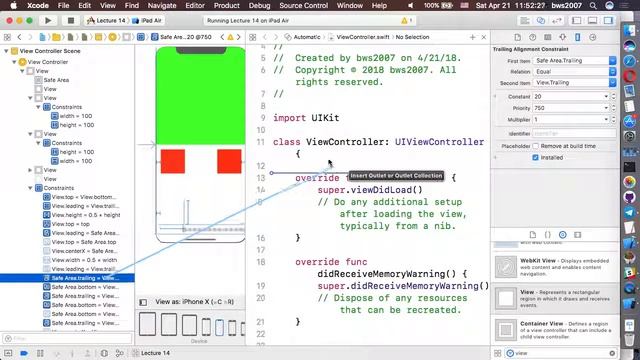Open the warning issue in the toolbar
This screenshot has height=360, width=640.
[407, 20]
